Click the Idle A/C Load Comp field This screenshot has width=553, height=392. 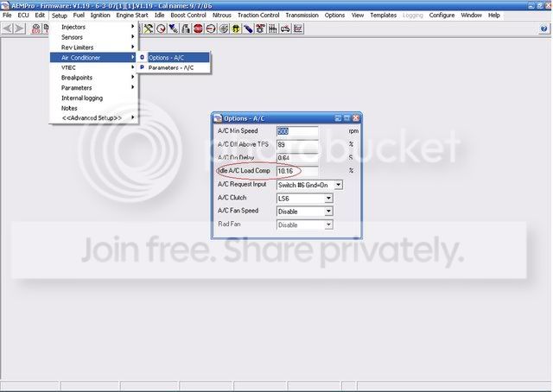[297, 171]
